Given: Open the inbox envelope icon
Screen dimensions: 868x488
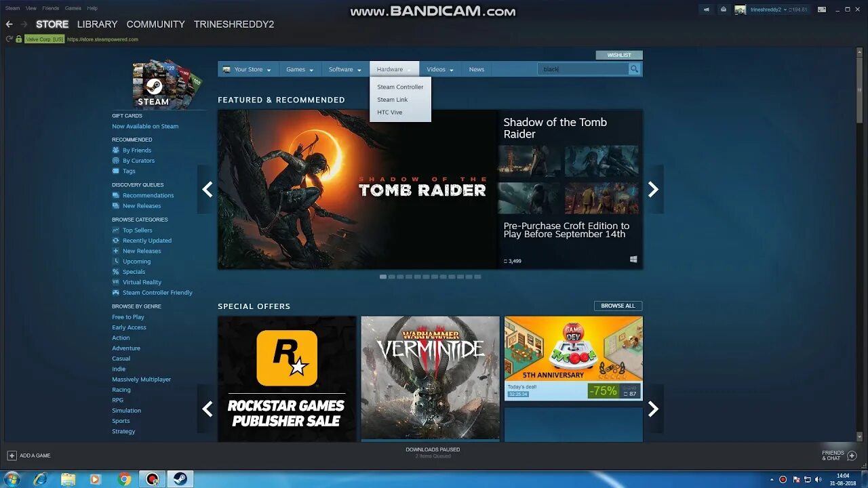Looking at the screenshot, I should click(x=723, y=9).
